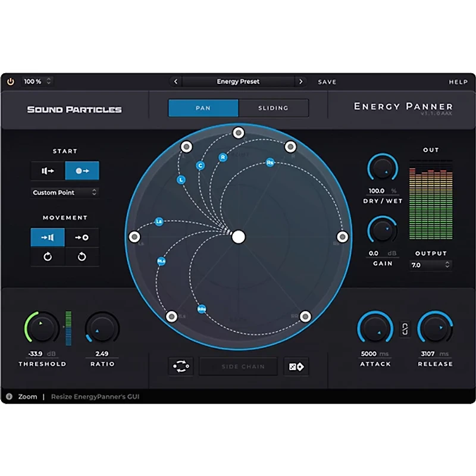
Task: Choose the 'move to point' movement icon
Action: click(x=82, y=237)
